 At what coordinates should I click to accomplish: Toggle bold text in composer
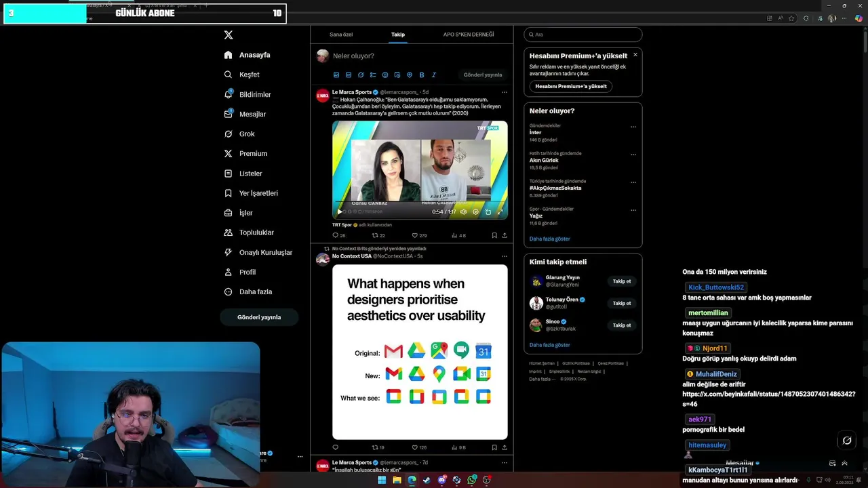click(x=422, y=75)
